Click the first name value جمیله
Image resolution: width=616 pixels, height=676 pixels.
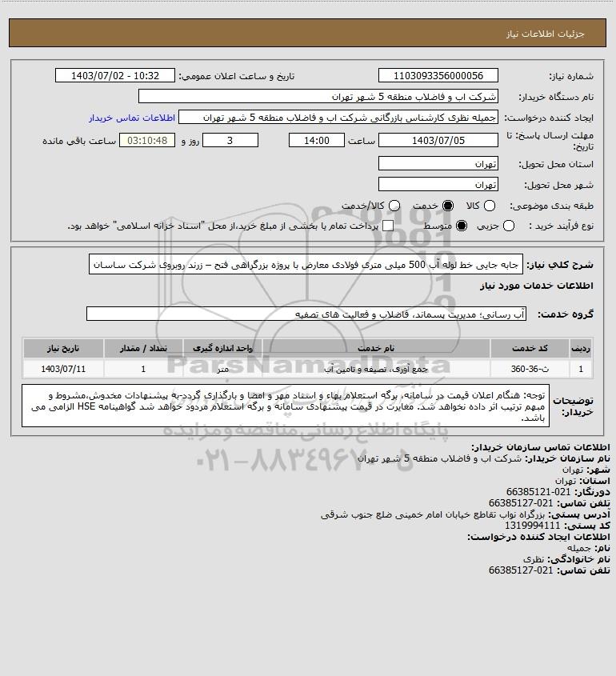580,548
